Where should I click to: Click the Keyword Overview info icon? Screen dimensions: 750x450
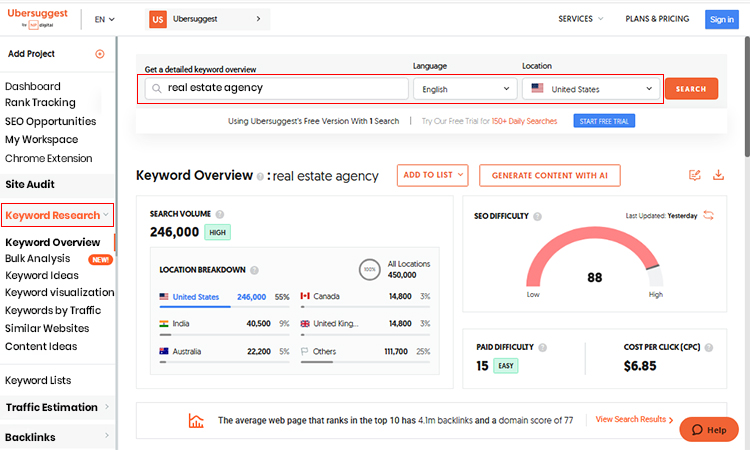tap(260, 176)
